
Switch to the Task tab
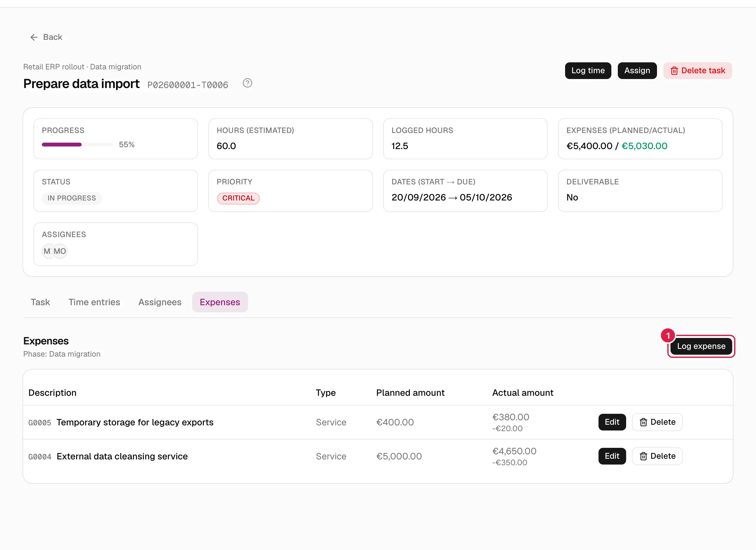40,302
